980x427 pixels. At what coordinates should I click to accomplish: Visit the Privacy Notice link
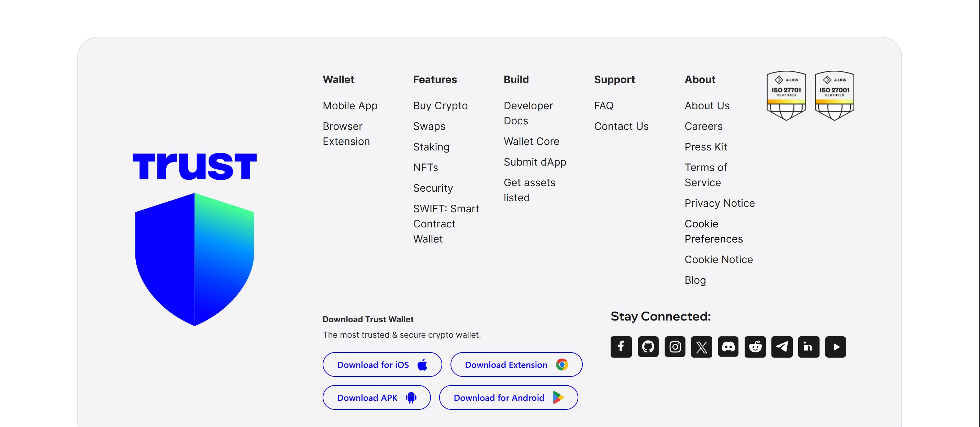pyautogui.click(x=720, y=203)
